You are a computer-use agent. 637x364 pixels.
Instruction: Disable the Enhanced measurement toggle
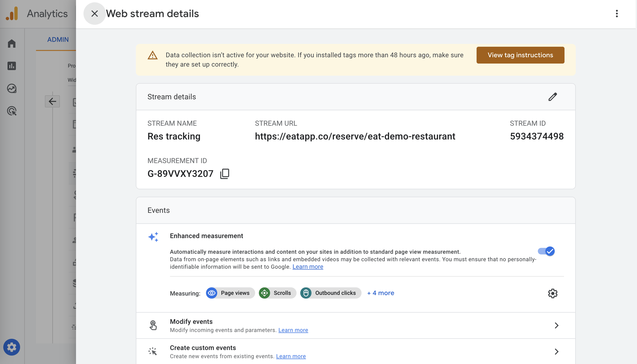point(547,251)
